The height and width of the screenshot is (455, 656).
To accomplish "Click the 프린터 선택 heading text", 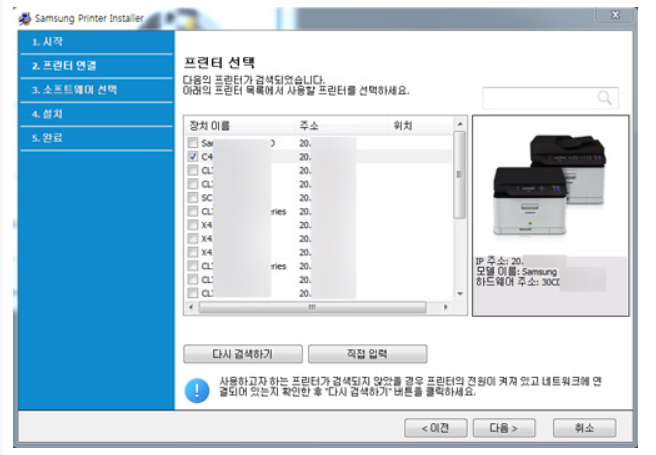I will click(x=219, y=63).
